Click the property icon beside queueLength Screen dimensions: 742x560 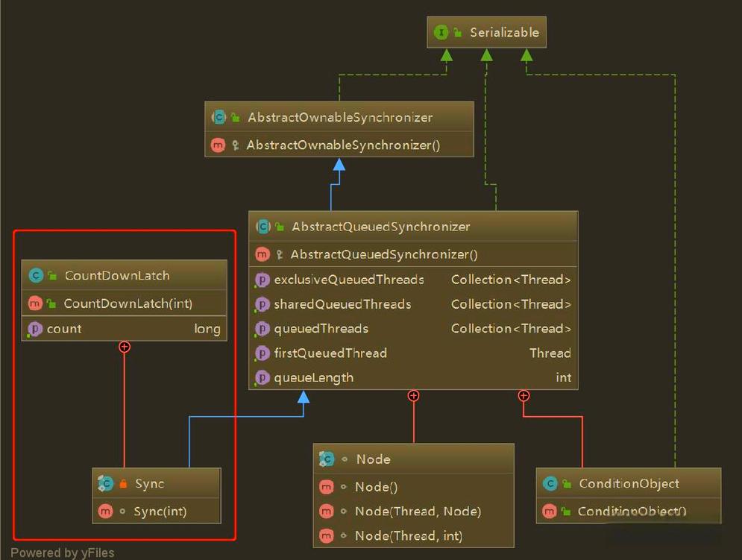click(262, 378)
